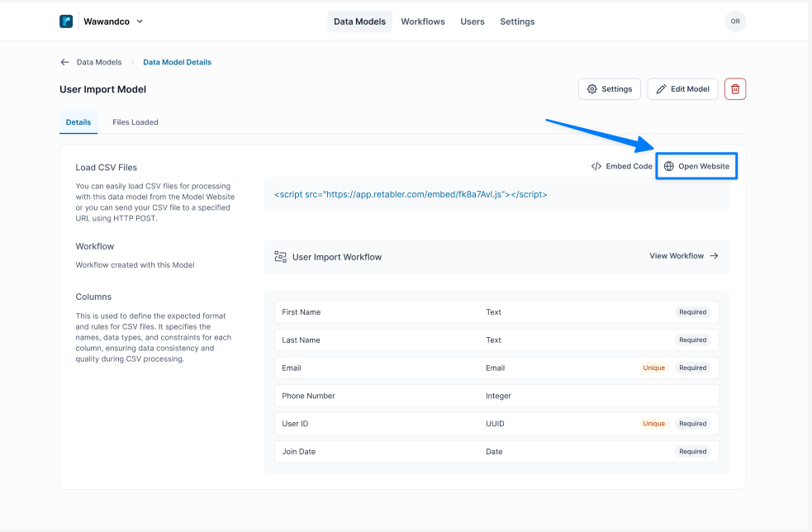Image resolution: width=812 pixels, height=532 pixels.
Task: Click the embed script code snippet
Action: coord(411,195)
